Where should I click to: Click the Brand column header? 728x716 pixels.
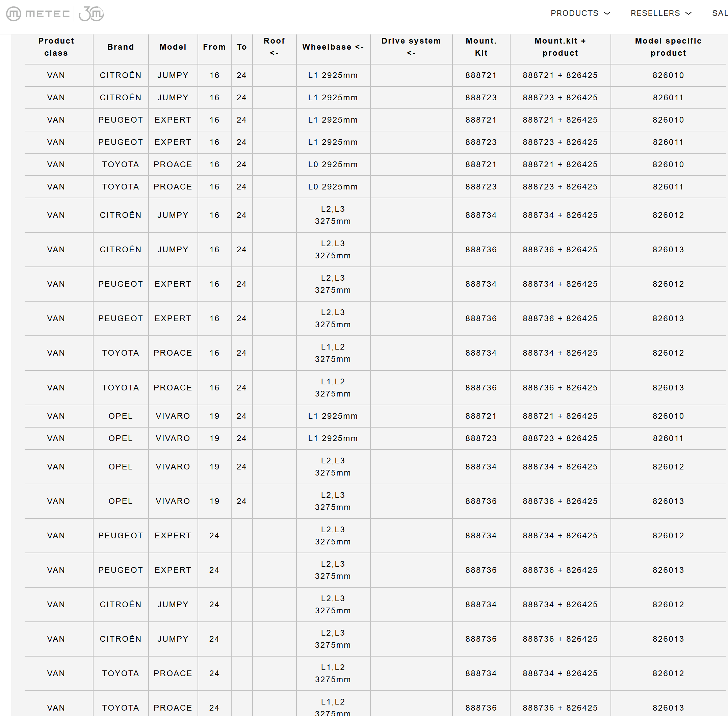point(120,47)
